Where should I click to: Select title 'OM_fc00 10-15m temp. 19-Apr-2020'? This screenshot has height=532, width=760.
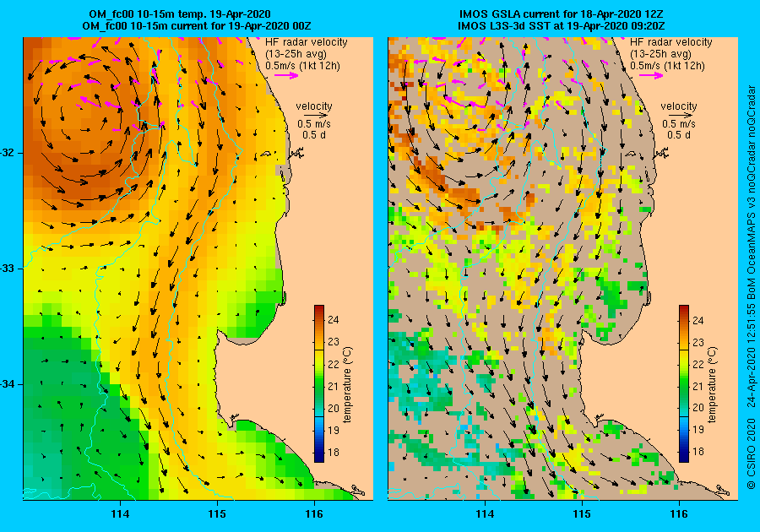point(179,14)
